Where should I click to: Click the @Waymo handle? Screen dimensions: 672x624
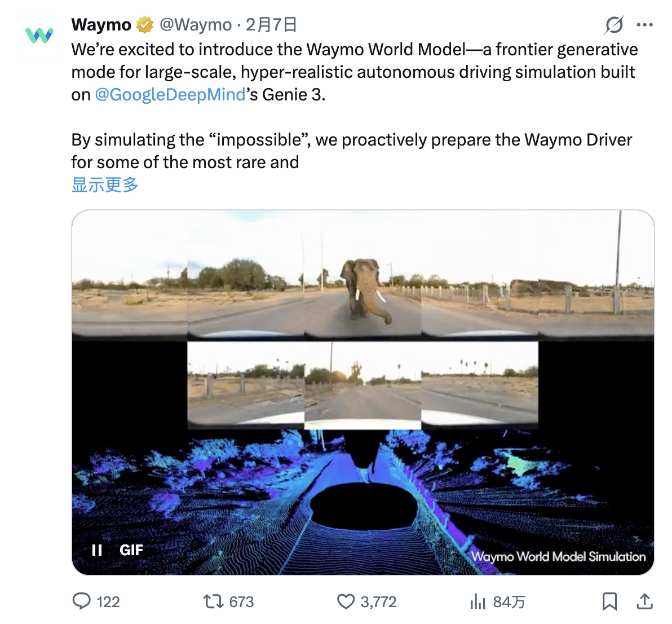tap(196, 25)
